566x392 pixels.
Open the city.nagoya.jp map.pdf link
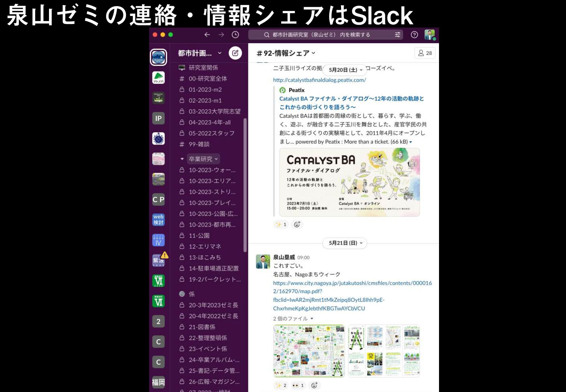pos(352,295)
